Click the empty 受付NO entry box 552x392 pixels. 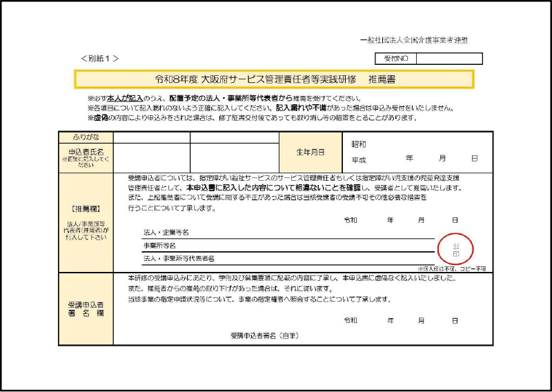(x=448, y=59)
